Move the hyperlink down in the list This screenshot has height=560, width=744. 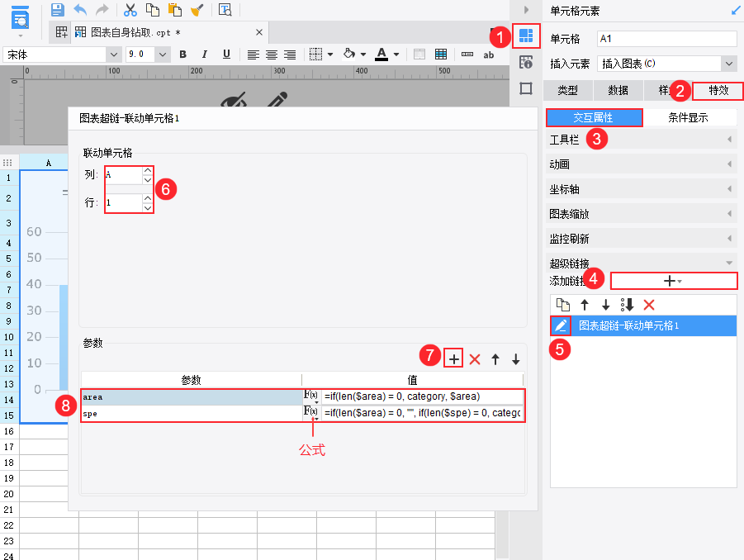(x=605, y=305)
